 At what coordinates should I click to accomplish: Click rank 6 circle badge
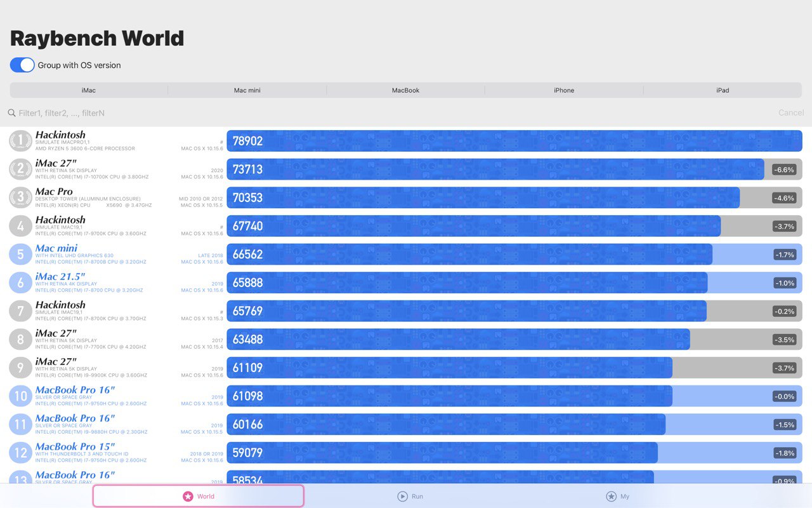20,283
